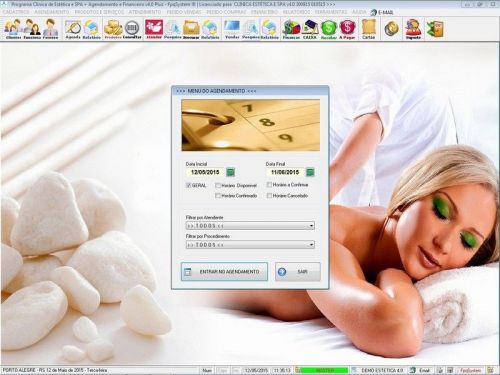Click the green Receber dollar icon
This screenshot has height=375, width=500.
[329, 29]
